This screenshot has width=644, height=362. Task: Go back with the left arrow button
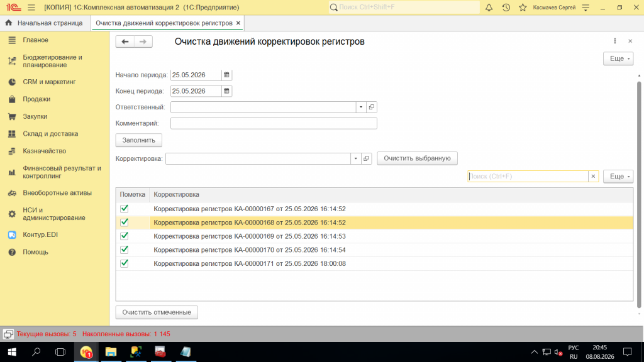[x=125, y=41]
